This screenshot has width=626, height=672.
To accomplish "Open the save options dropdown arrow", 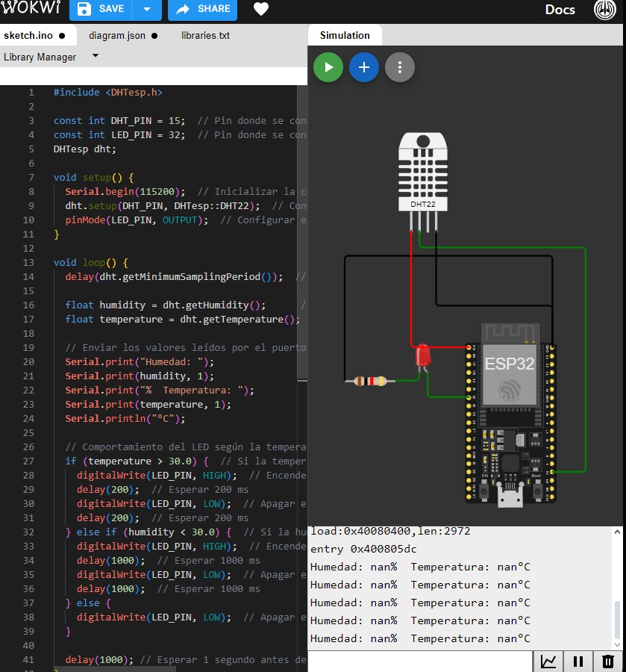I will [x=147, y=8].
